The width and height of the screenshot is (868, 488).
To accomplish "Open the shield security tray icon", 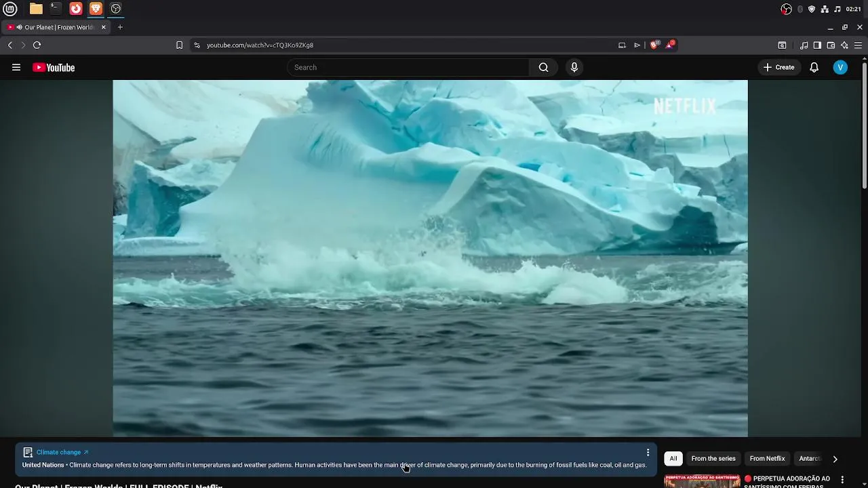I will click(812, 9).
